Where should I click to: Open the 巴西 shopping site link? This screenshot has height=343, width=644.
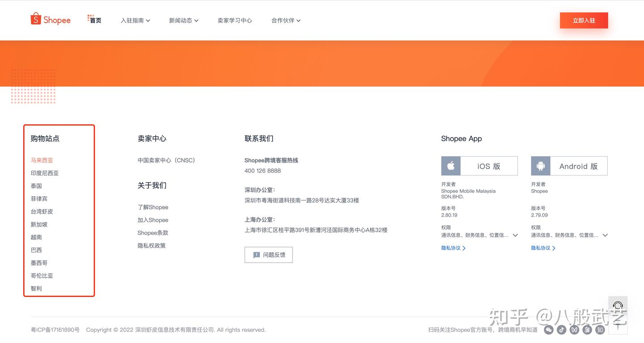[x=36, y=250]
